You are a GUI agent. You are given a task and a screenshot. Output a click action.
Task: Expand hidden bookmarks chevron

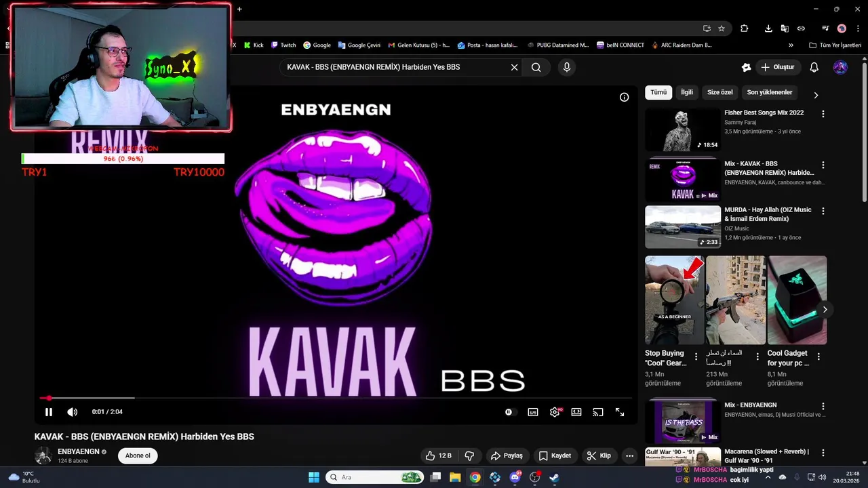click(x=791, y=45)
